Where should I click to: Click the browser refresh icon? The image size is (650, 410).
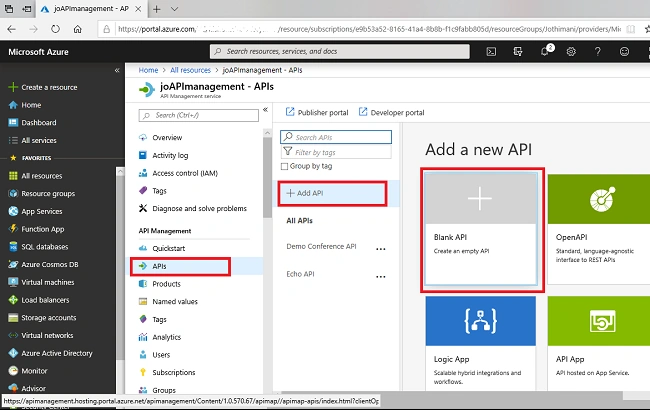pos(55,29)
